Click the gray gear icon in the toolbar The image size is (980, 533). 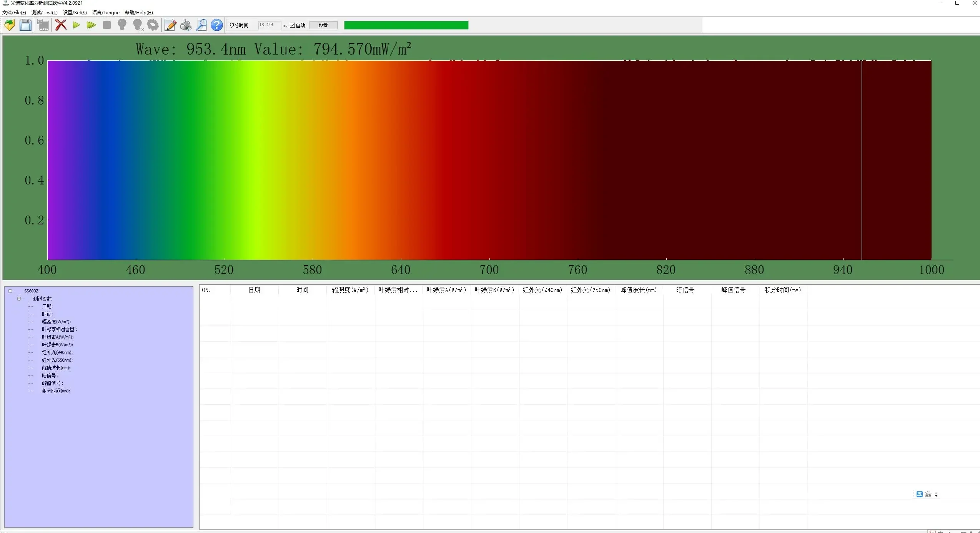tap(153, 25)
